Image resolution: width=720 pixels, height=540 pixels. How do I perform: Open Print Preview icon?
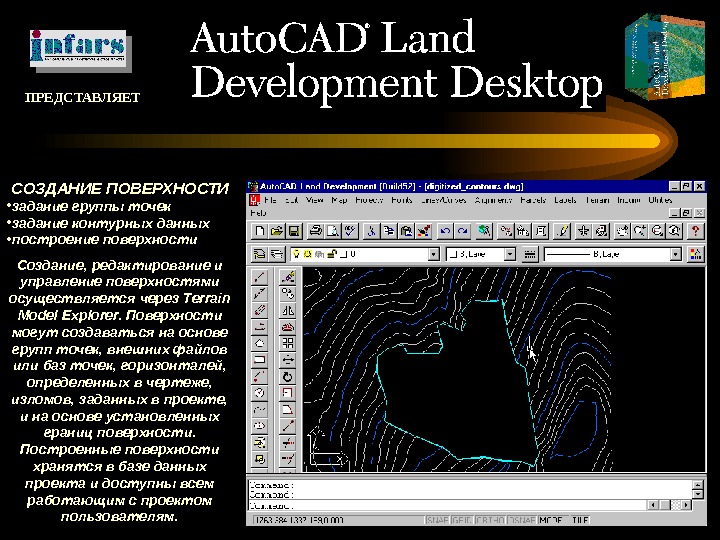click(333, 231)
